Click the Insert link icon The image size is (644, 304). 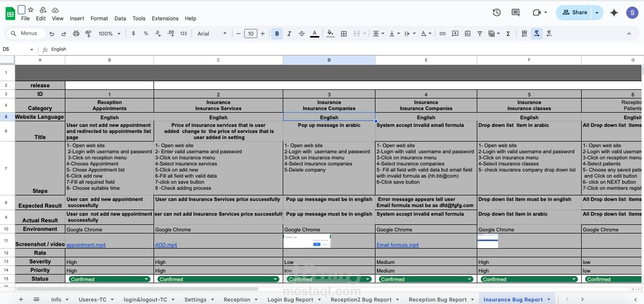(442, 33)
